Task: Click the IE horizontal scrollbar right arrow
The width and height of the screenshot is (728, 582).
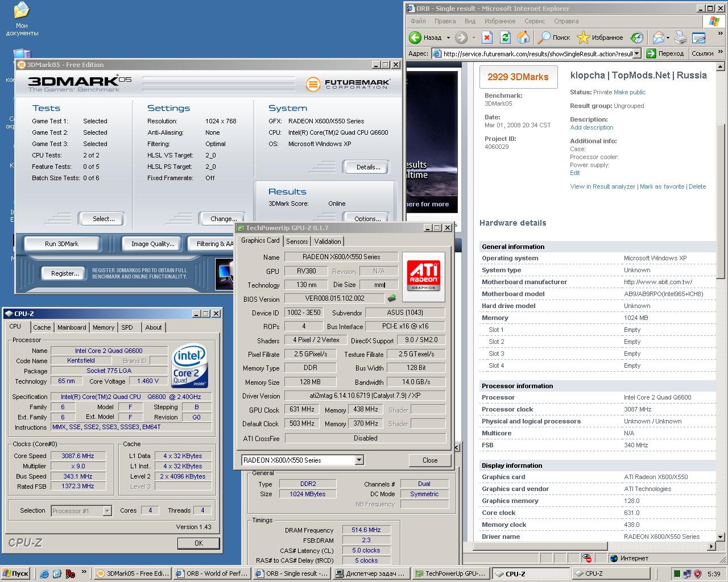Action: 711,546
